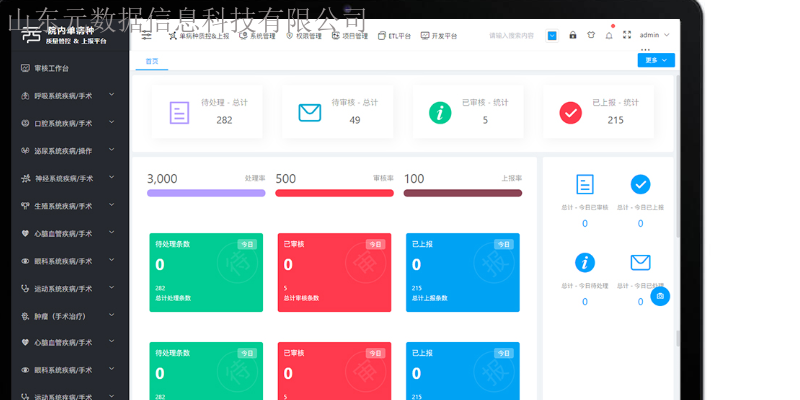Click the dark 上报率 progress bar

click(x=463, y=193)
